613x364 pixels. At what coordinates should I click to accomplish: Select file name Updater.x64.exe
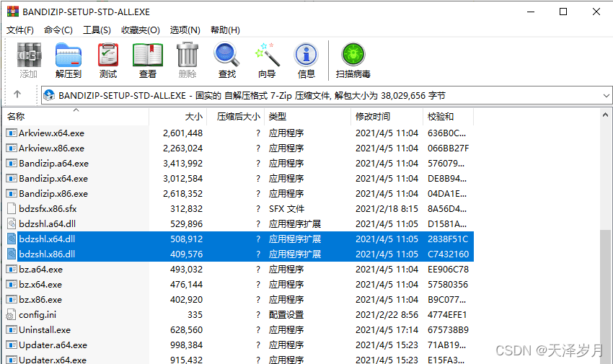pos(53,359)
